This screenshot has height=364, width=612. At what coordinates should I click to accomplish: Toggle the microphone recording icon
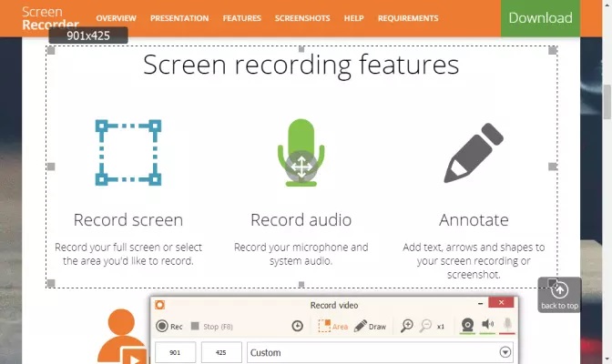pyautogui.click(x=507, y=326)
